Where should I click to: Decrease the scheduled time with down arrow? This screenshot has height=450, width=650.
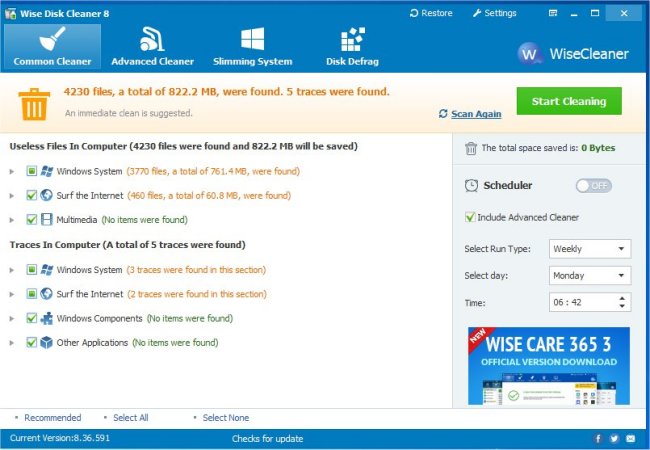pos(622,306)
